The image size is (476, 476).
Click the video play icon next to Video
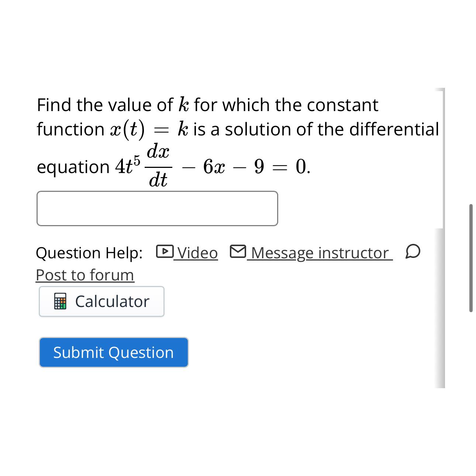(165, 252)
